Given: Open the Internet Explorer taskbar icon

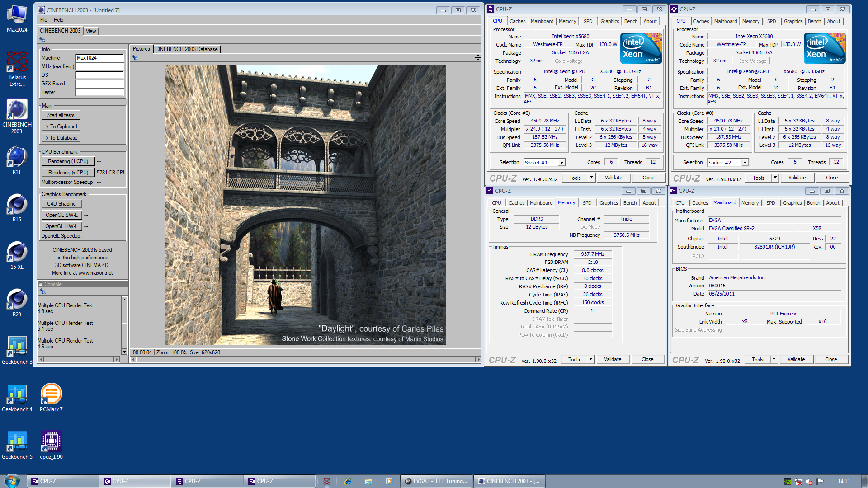Looking at the screenshot, I should pos(348,481).
